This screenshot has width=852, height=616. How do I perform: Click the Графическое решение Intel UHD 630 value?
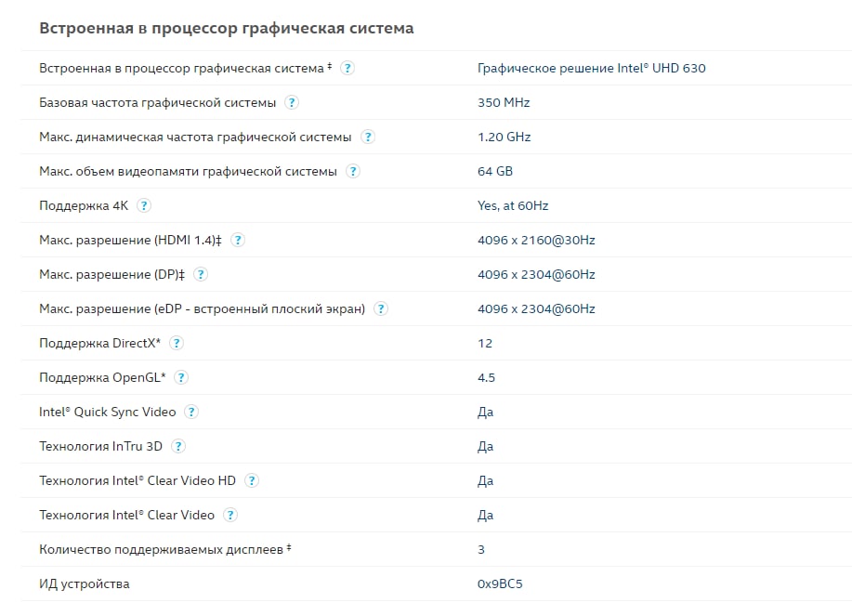pos(591,68)
